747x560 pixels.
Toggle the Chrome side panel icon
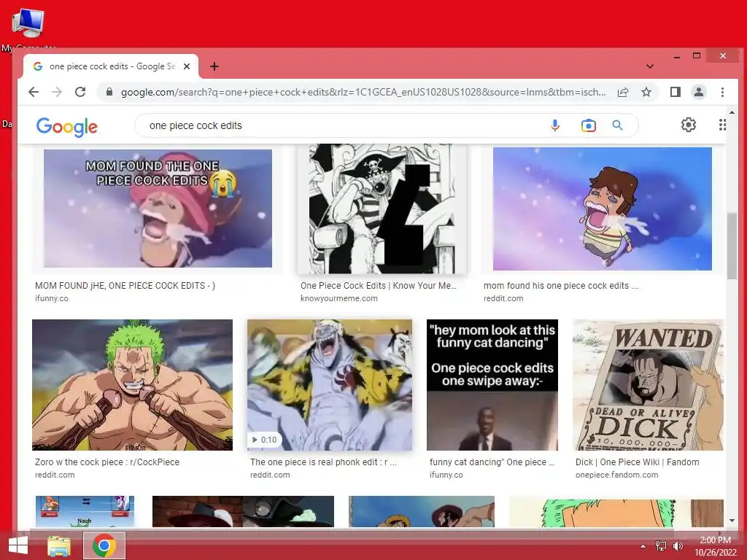pyautogui.click(x=675, y=92)
